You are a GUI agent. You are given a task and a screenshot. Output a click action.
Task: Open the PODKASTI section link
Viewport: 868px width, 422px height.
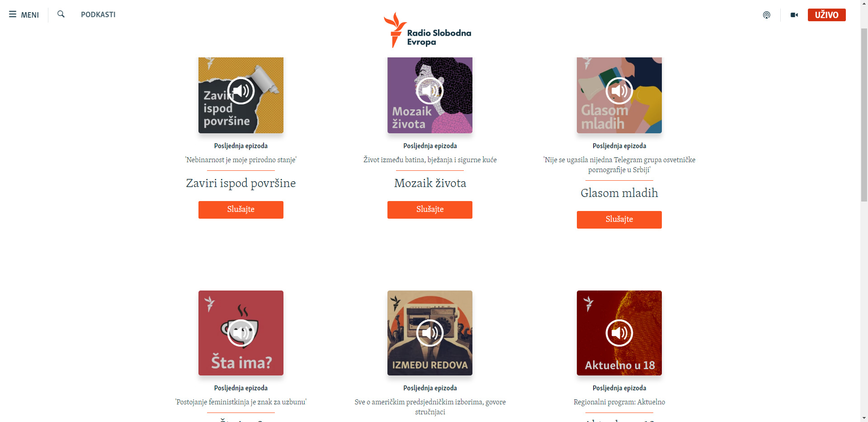(98, 14)
